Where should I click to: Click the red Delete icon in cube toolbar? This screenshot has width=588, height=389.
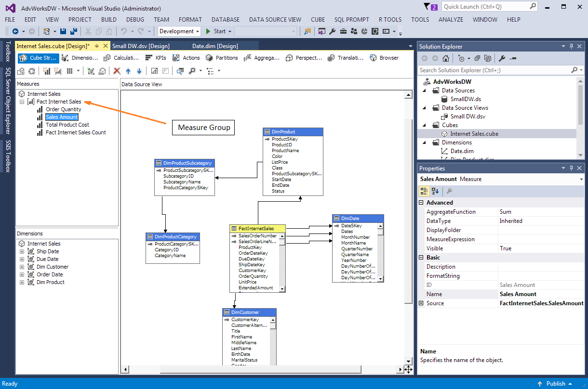[117, 71]
